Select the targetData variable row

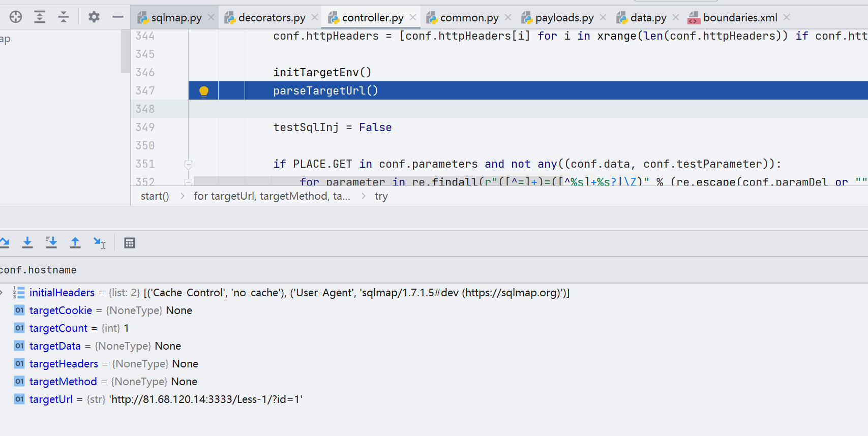pyautogui.click(x=434, y=346)
